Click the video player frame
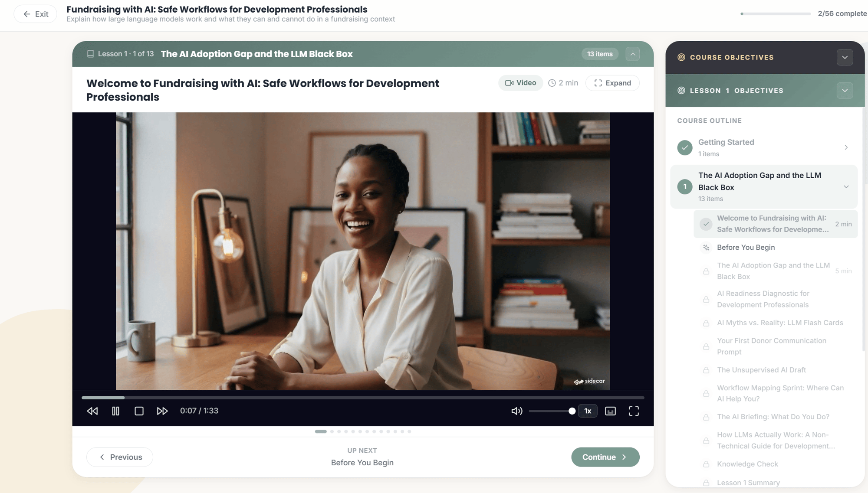The height and width of the screenshot is (493, 868). [363, 251]
